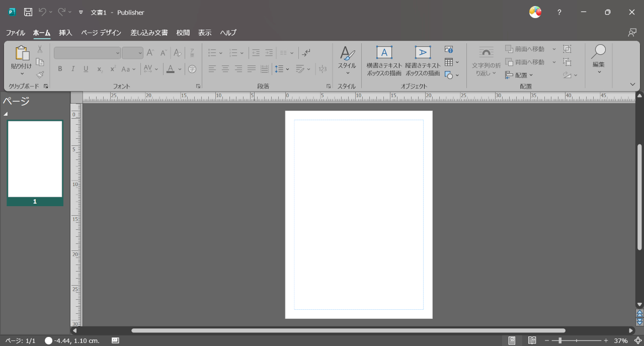644x346 pixels.
Task: Toggle Italic formatting
Action: click(73, 69)
